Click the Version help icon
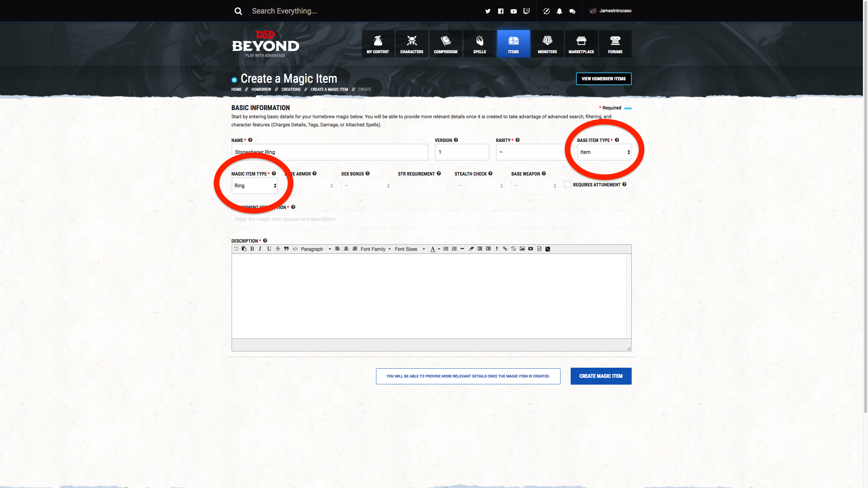The height and width of the screenshot is (488, 868). click(456, 140)
